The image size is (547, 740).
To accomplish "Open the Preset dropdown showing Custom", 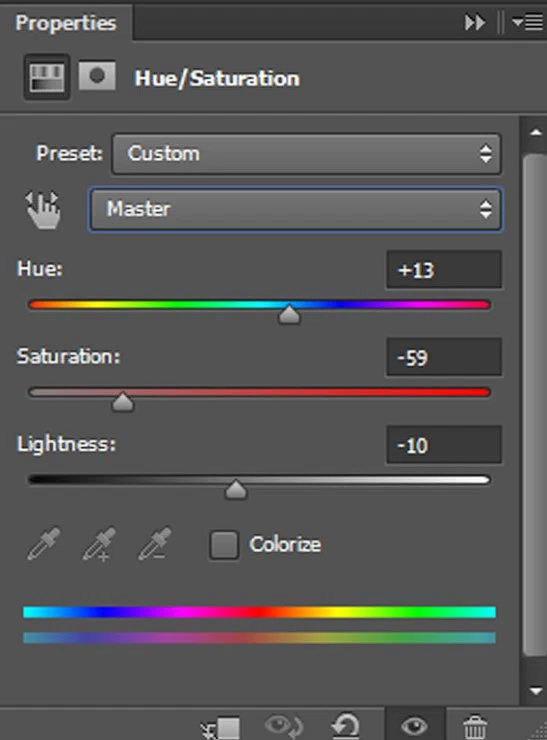I will point(307,154).
